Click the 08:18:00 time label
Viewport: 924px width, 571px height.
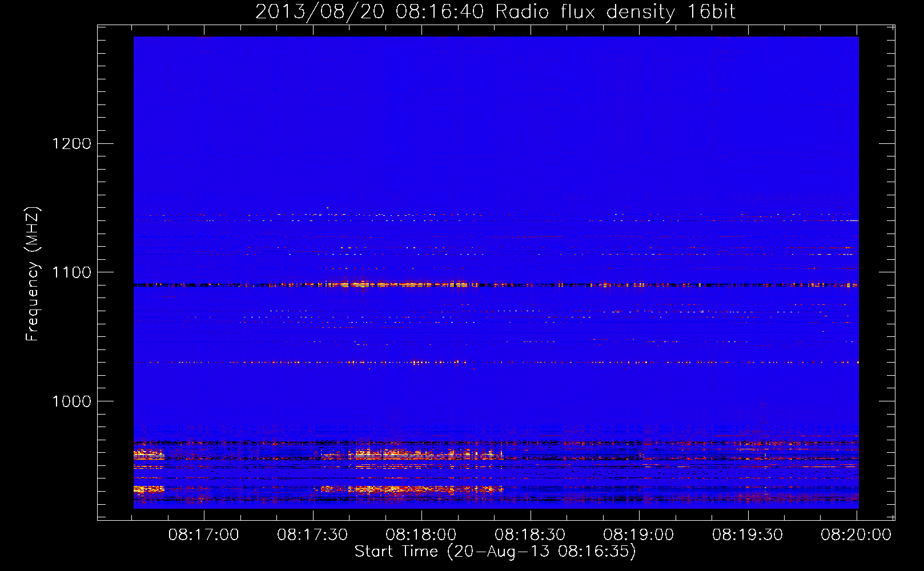click(421, 535)
